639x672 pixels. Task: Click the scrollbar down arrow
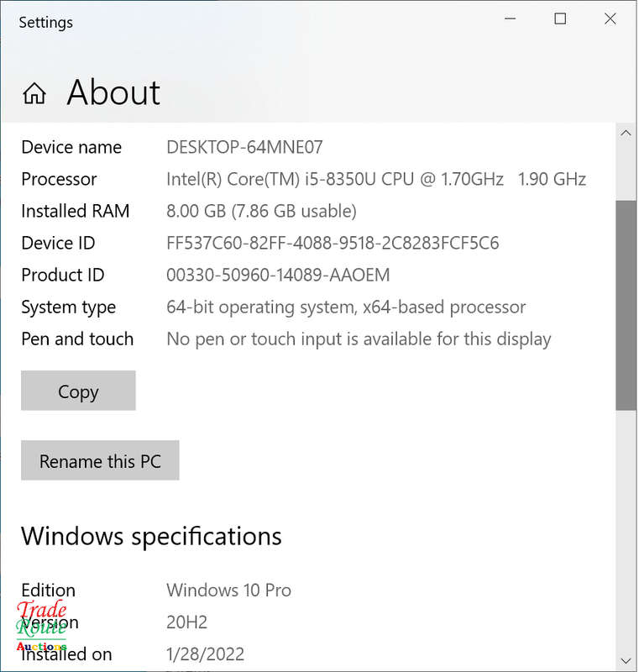point(626,660)
